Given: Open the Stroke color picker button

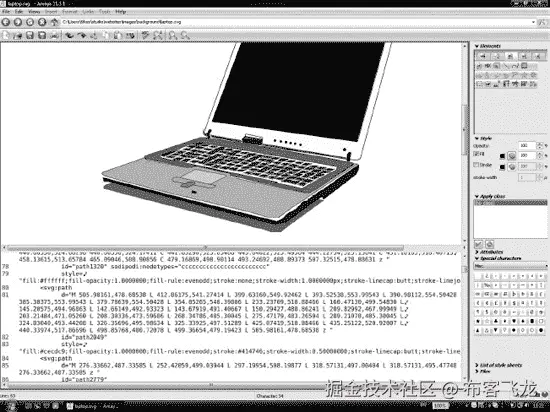Looking at the screenshot, I should point(512,167).
